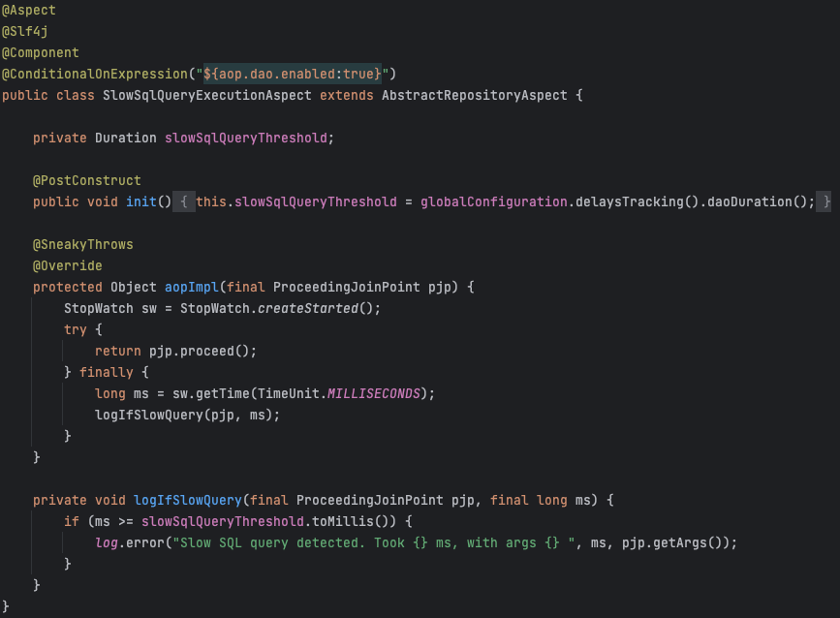Click the @Aspect annotation
The height and width of the screenshot is (618, 840).
pos(29,10)
